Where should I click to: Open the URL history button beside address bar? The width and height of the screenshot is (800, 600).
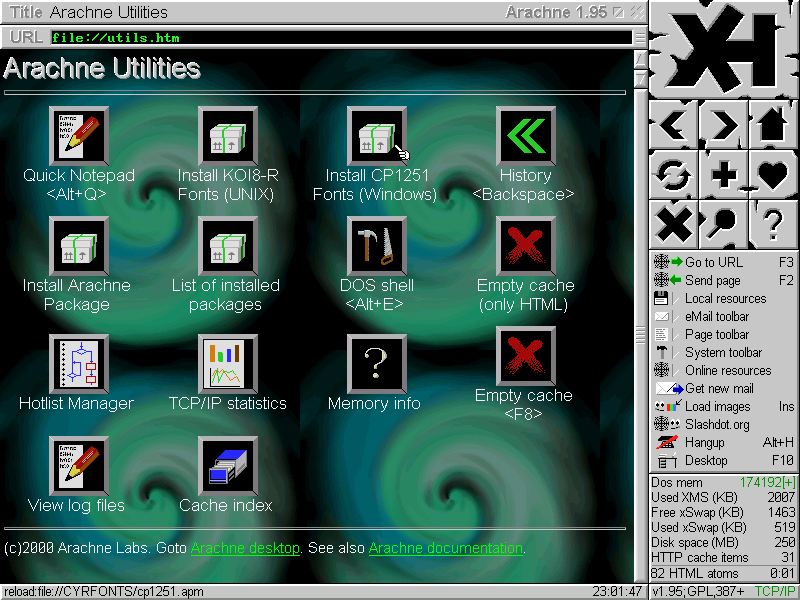640,38
